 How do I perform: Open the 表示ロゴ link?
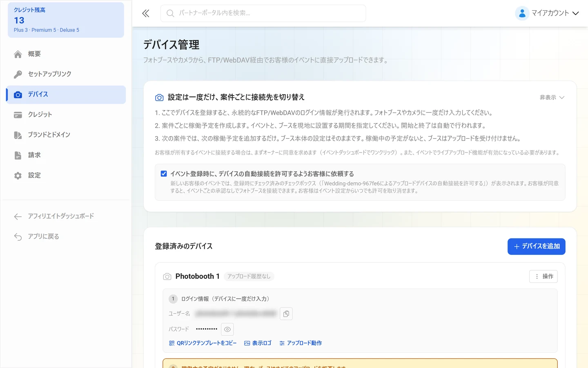(258, 343)
